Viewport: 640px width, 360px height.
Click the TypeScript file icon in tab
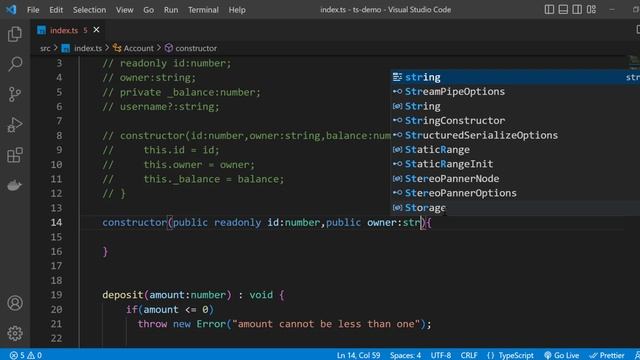pos(41,30)
